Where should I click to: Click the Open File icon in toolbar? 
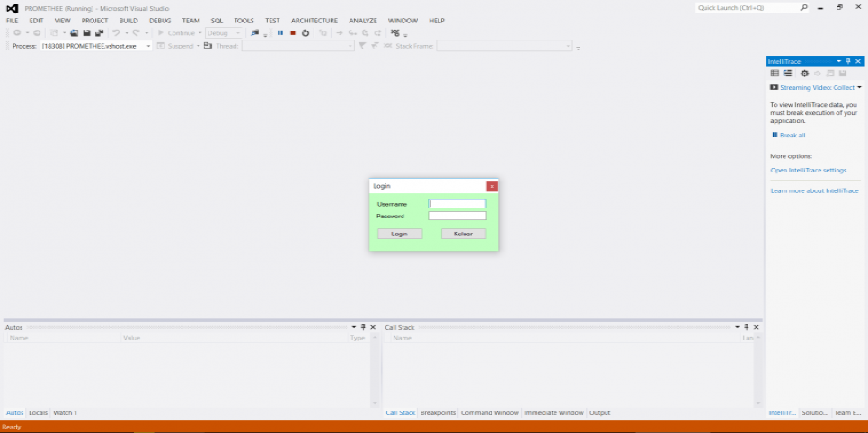tap(75, 32)
